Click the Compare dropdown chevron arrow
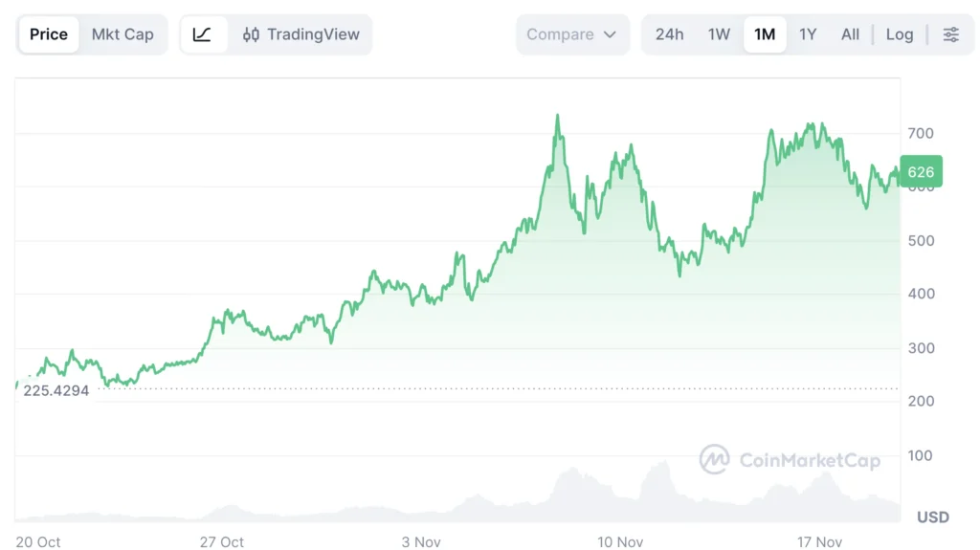Screen dimensions: 980x550 [610, 34]
